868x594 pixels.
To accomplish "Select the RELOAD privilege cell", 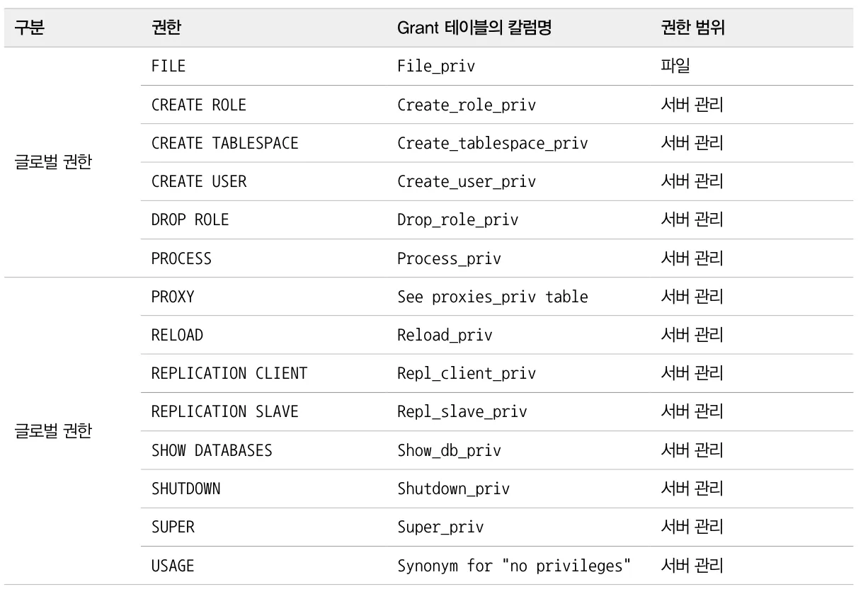I will [177, 335].
